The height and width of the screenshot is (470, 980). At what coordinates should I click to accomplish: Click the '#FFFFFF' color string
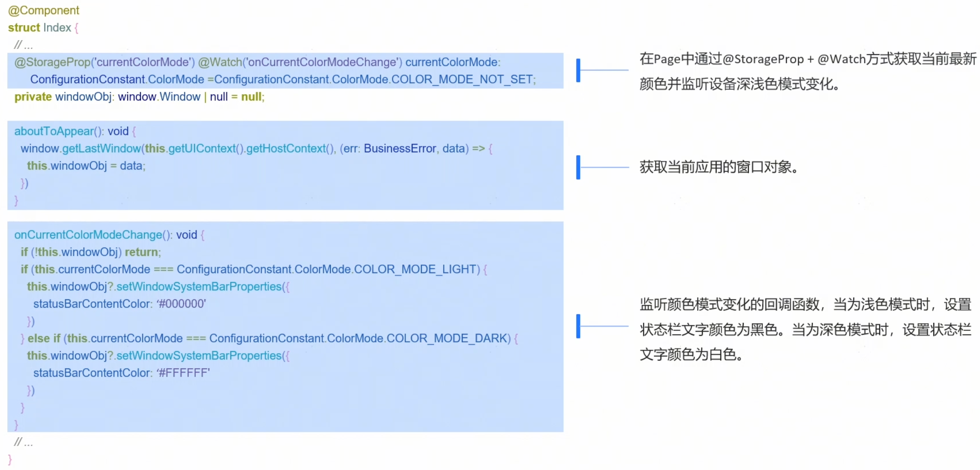click(x=183, y=373)
